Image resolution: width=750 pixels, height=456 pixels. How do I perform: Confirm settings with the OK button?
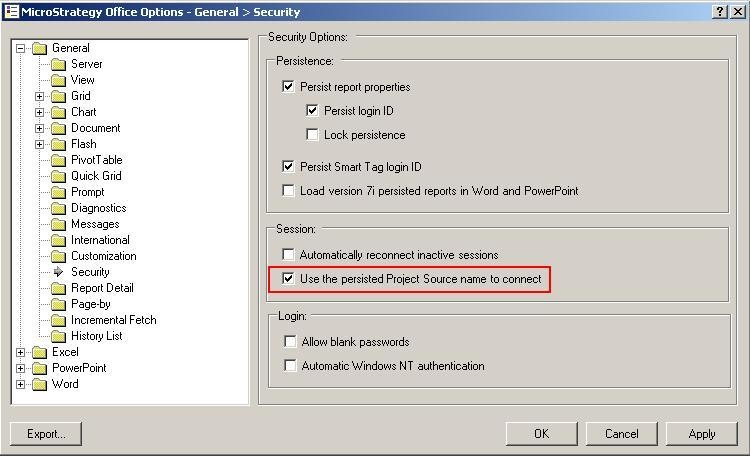(541, 434)
